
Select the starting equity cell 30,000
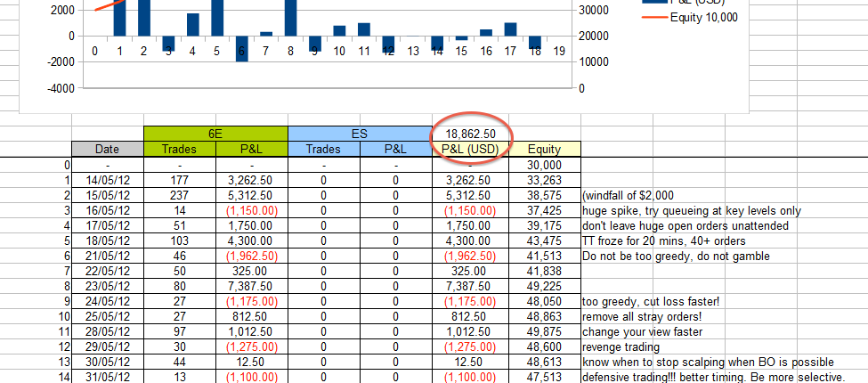click(544, 165)
